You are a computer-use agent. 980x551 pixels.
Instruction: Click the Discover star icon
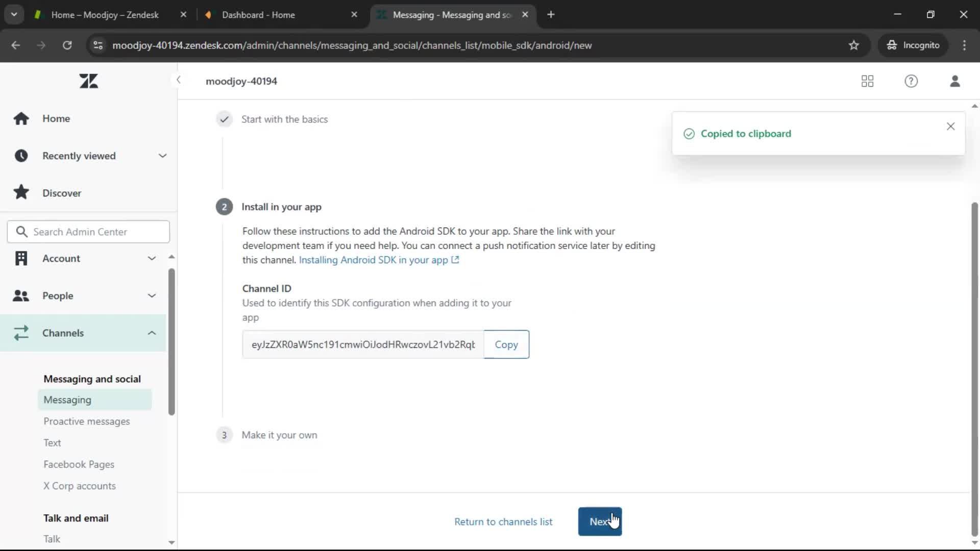(x=21, y=192)
